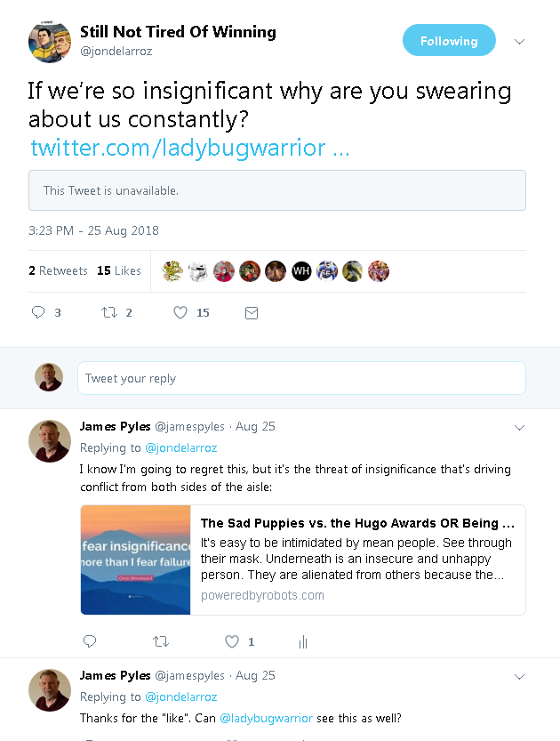Image resolution: width=560 pixels, height=741 pixels.
Task: Open the twitter.com/ladybugwarrior link
Action: click(189, 148)
